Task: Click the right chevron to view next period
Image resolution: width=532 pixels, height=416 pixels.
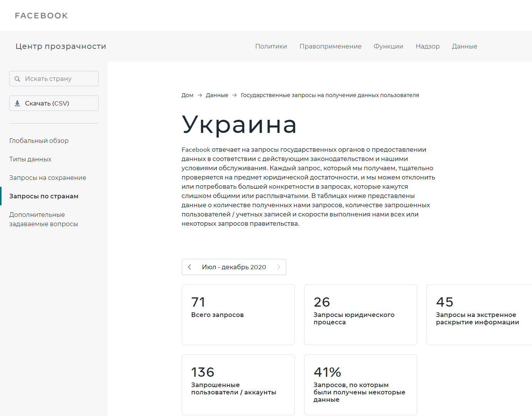Action: click(279, 267)
